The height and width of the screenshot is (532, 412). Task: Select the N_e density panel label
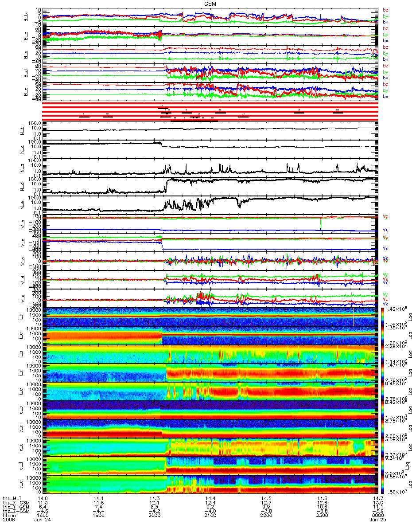coord(22,204)
